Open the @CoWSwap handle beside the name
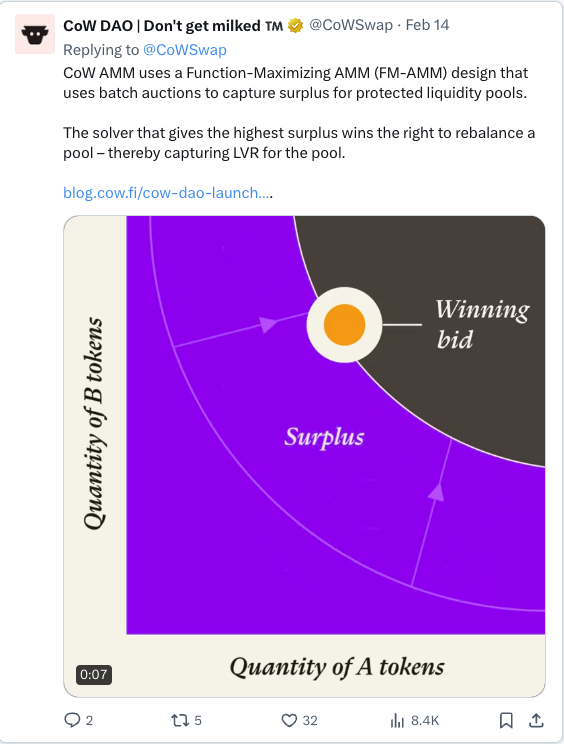 tap(351, 25)
